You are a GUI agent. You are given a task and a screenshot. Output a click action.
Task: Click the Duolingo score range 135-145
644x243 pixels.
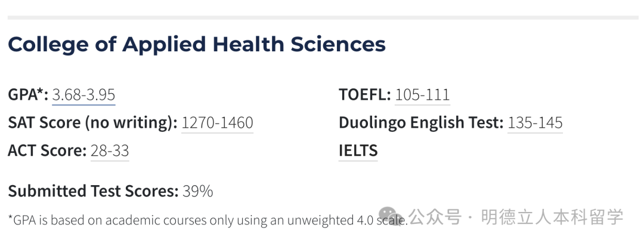click(535, 123)
